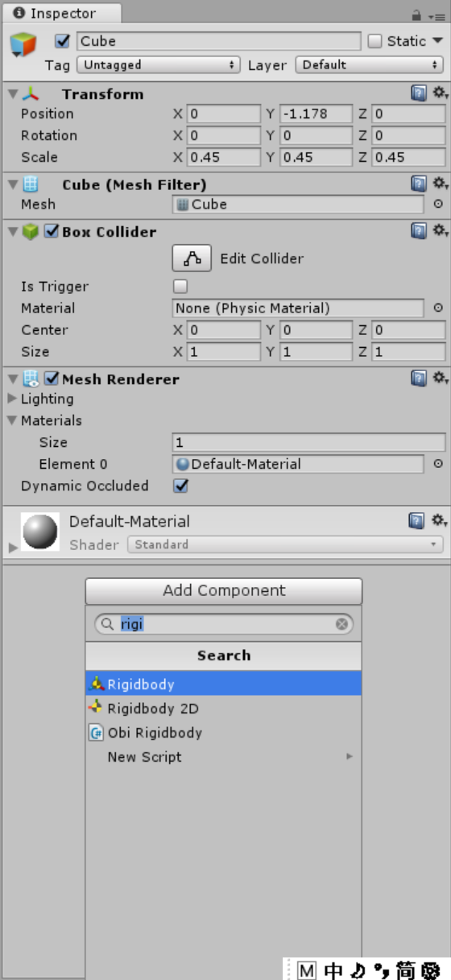Clear the component search field

tap(341, 624)
